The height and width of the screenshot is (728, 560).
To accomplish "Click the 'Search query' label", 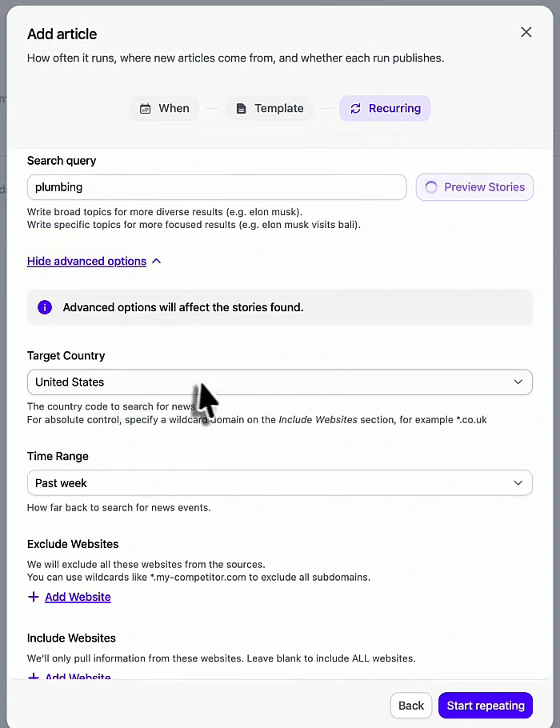I will click(62, 161).
